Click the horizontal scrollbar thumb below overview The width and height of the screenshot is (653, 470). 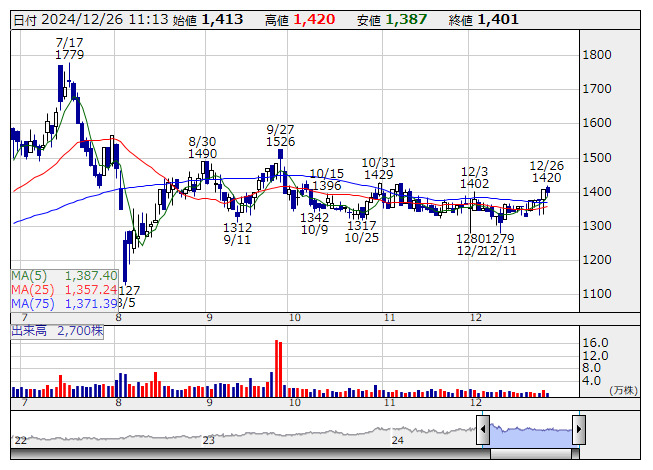(531, 453)
